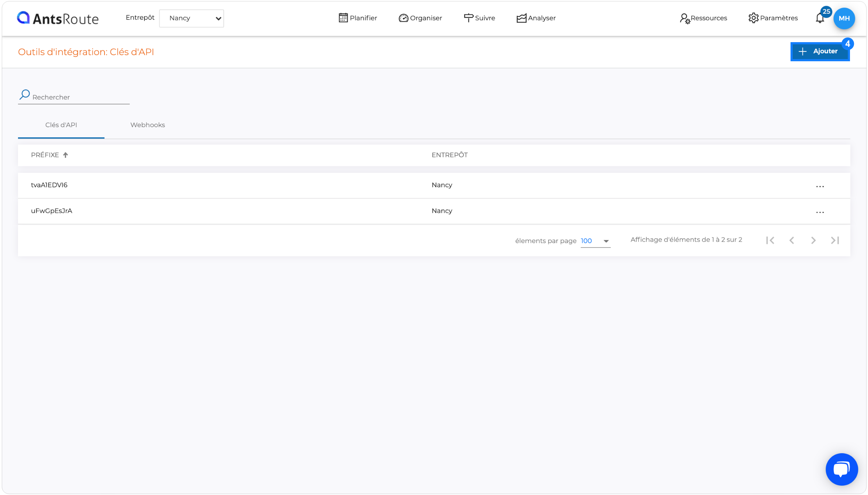This screenshot has width=868, height=495.
Task: Click the Suivre signpost icon
Action: pyautogui.click(x=468, y=18)
